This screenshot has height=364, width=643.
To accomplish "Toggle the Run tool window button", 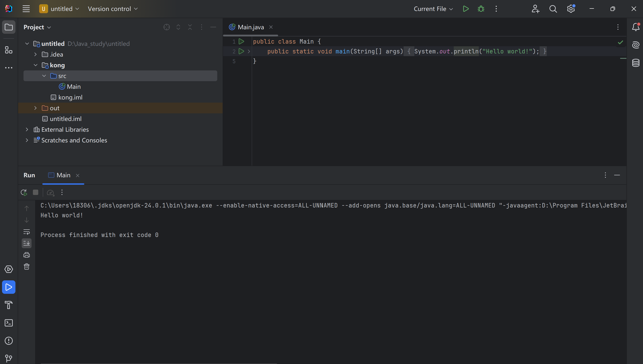I will [x=9, y=287].
